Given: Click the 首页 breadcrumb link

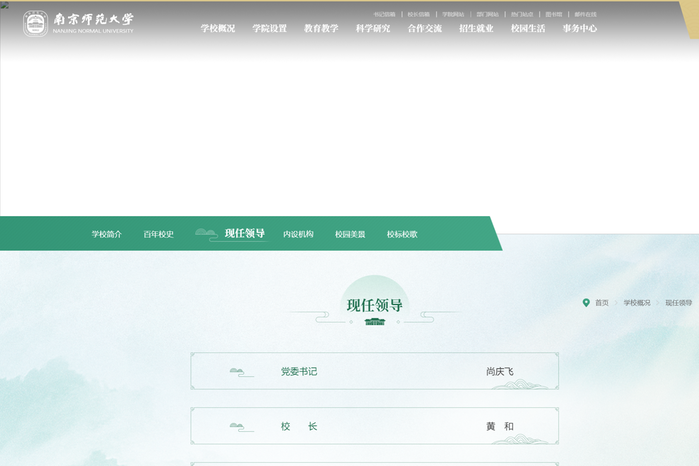Looking at the screenshot, I should pos(602,302).
